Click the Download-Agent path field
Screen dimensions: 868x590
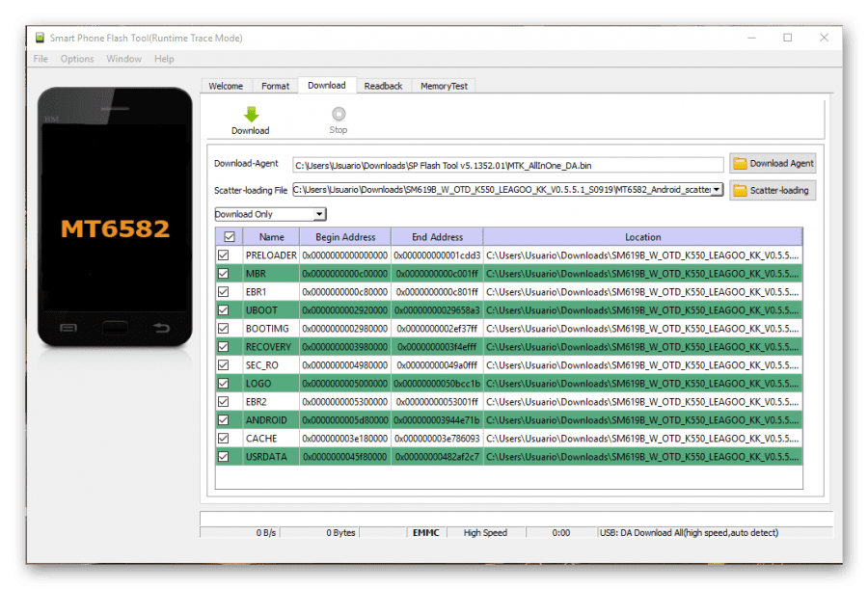[507, 165]
